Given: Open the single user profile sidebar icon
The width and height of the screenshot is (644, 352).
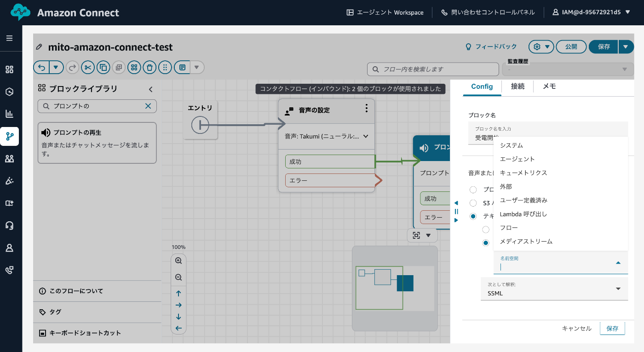Looking at the screenshot, I should point(9,248).
